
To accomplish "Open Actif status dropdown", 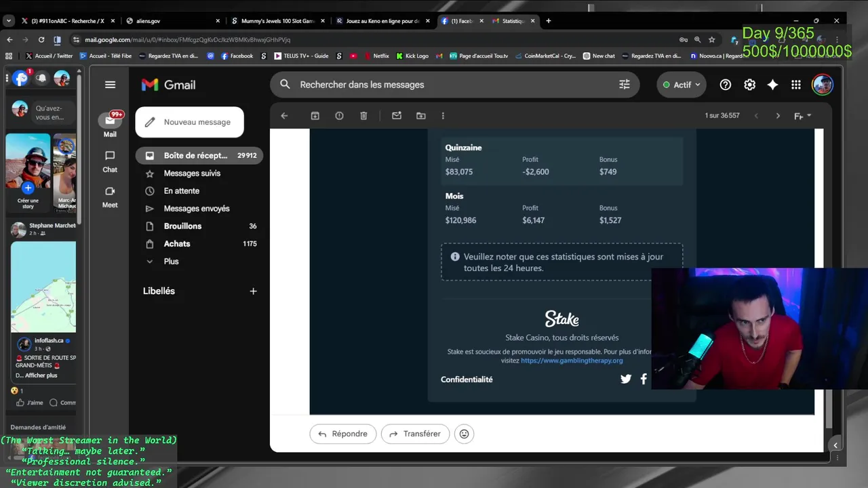I will pyautogui.click(x=682, y=85).
